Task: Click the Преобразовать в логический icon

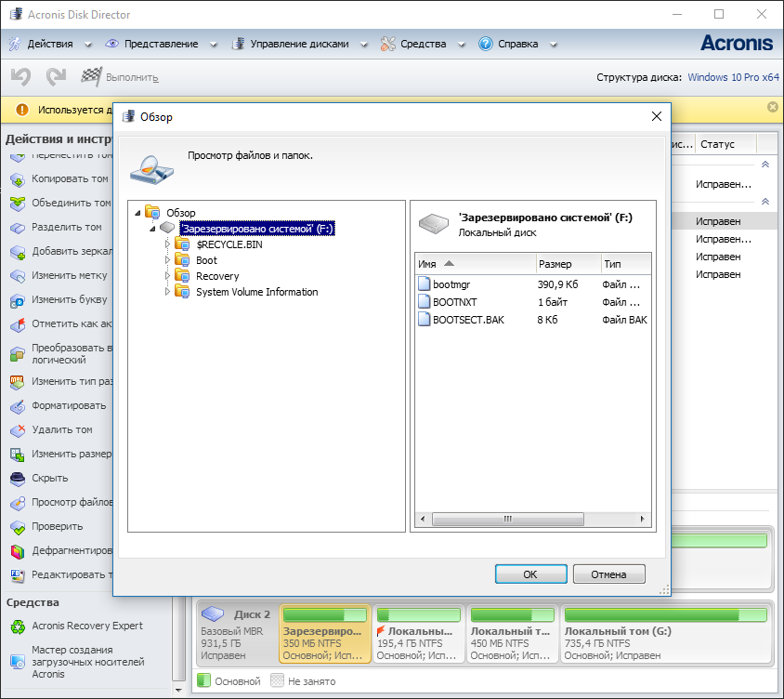Action: point(18,354)
